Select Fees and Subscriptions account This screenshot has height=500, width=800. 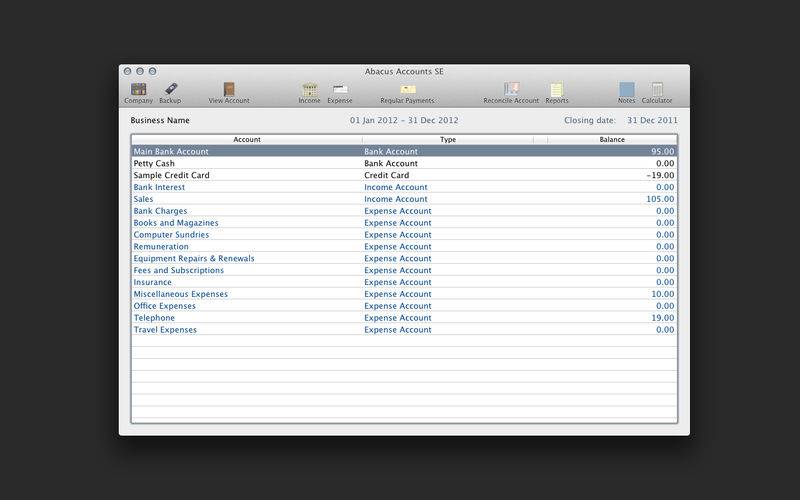pos(404,270)
